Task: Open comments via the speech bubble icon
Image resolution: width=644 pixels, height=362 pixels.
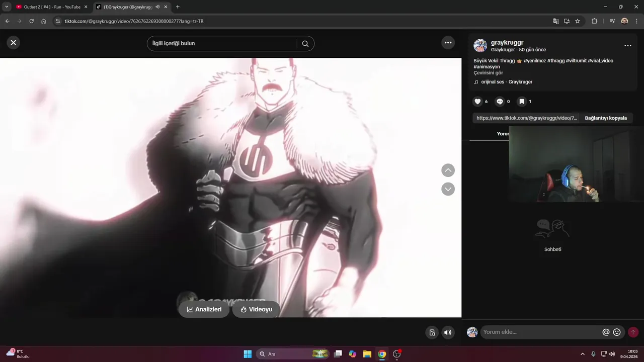Action: (x=500, y=102)
